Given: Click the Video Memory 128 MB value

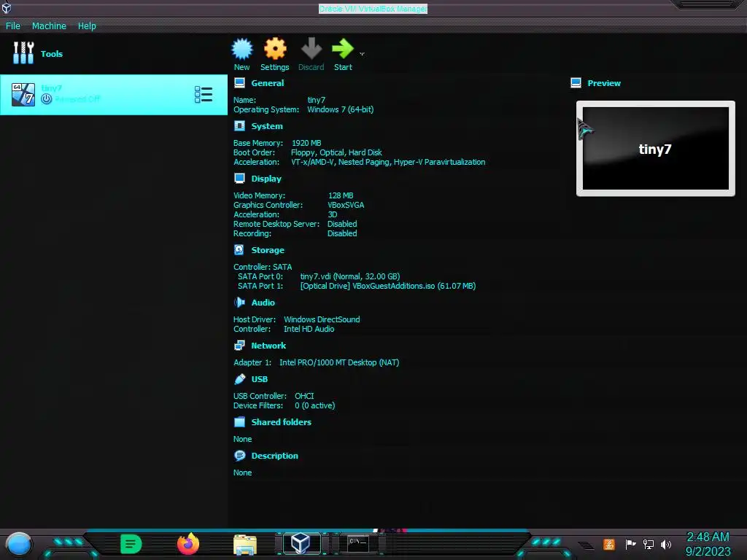Looking at the screenshot, I should [x=341, y=195].
